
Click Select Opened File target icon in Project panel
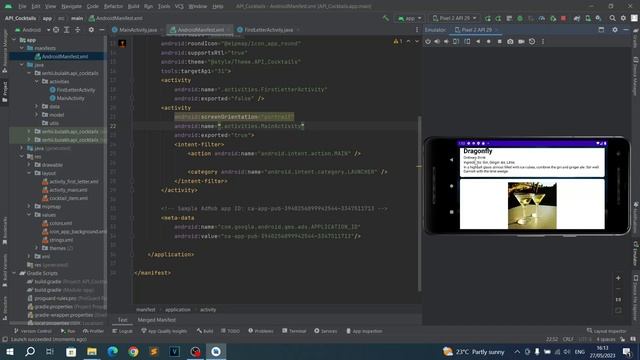56,30
